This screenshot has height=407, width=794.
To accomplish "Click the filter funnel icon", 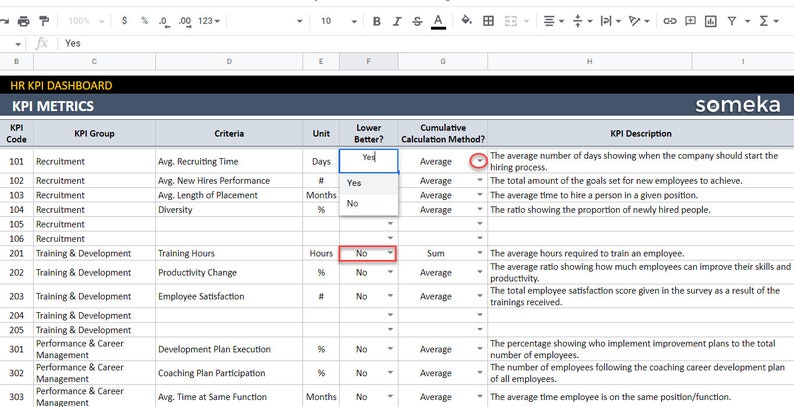I will tap(732, 21).
